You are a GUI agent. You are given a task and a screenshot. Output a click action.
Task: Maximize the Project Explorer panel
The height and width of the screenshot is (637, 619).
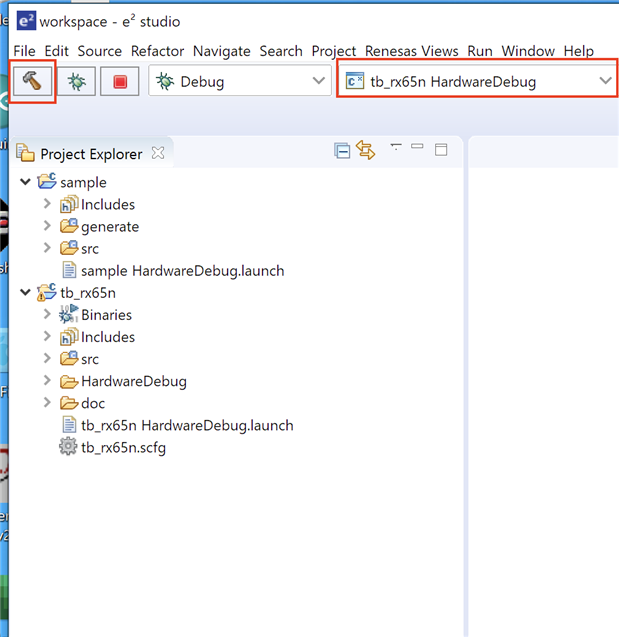[441, 150]
